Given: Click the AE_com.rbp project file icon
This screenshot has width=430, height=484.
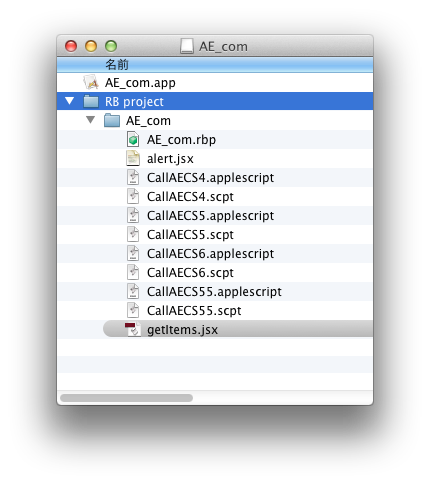Looking at the screenshot, I should [x=133, y=139].
